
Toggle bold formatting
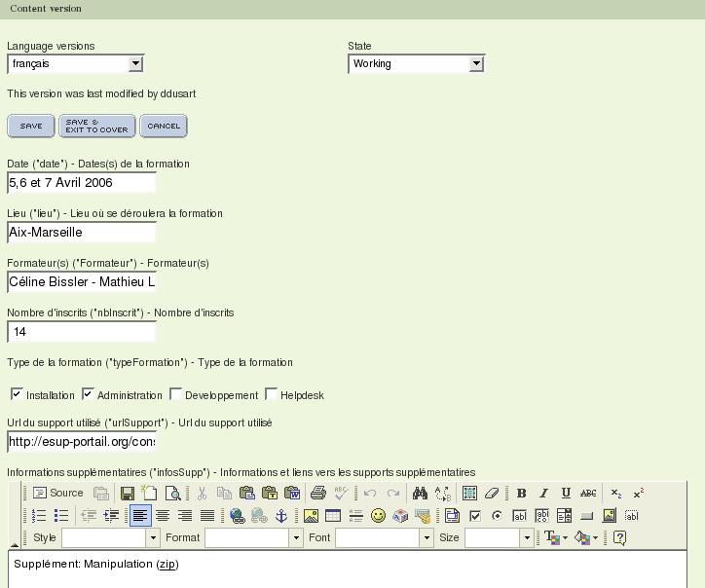pyautogui.click(x=521, y=494)
